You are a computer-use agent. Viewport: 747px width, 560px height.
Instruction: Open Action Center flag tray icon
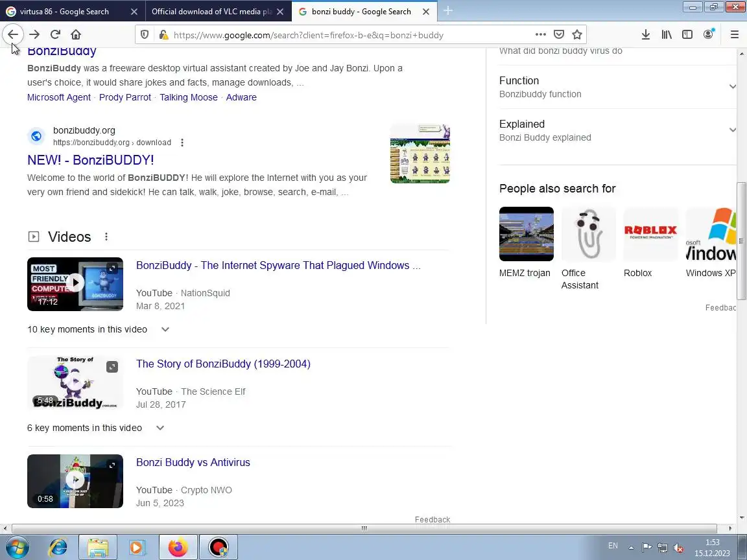pos(646,548)
